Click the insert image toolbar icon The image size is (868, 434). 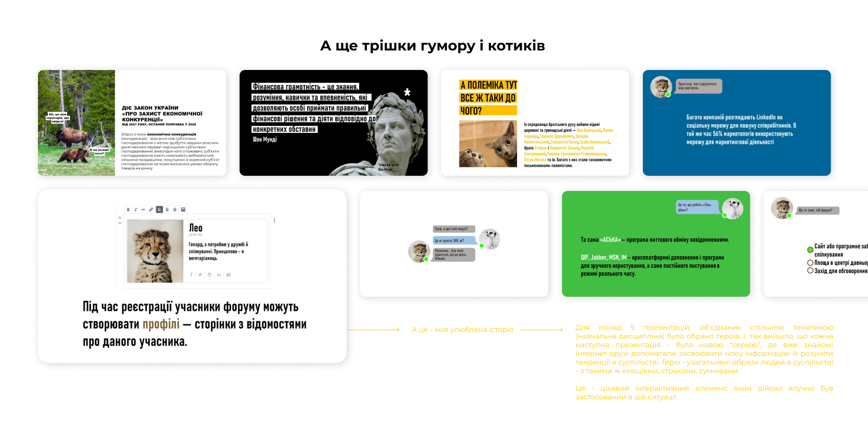tap(183, 209)
